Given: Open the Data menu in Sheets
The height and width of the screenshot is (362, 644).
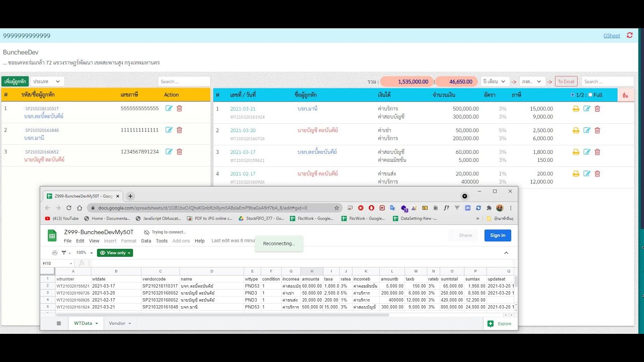Looking at the screenshot, I should coord(146,241).
